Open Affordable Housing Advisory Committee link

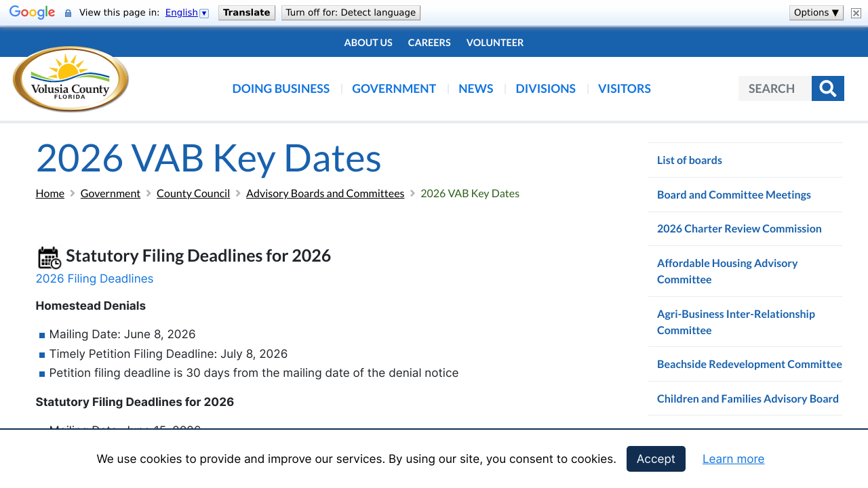click(728, 271)
